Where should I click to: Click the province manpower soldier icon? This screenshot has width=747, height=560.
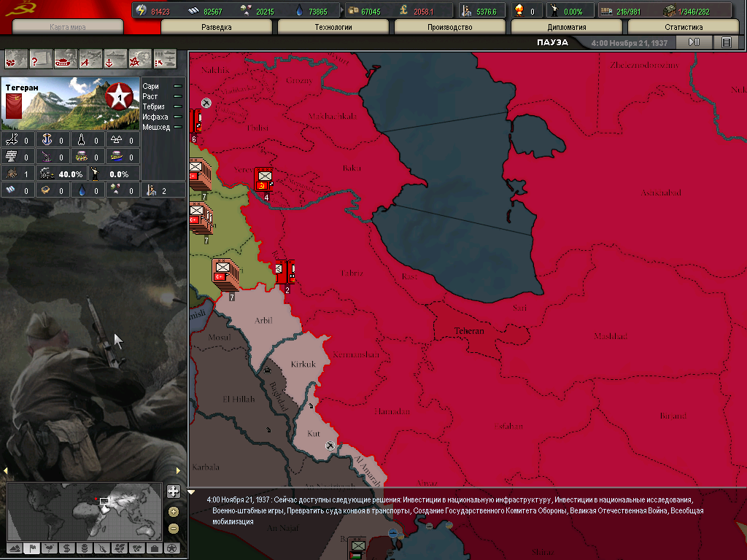coord(152,190)
